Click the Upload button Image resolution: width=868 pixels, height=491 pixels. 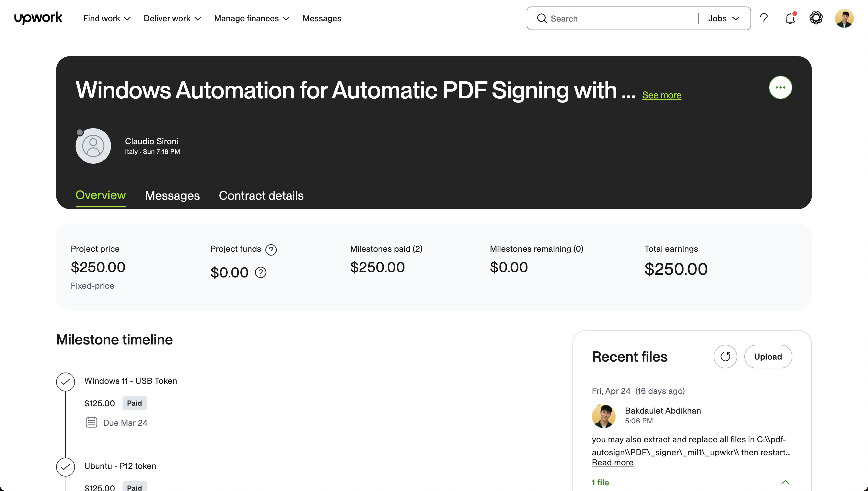pos(768,357)
